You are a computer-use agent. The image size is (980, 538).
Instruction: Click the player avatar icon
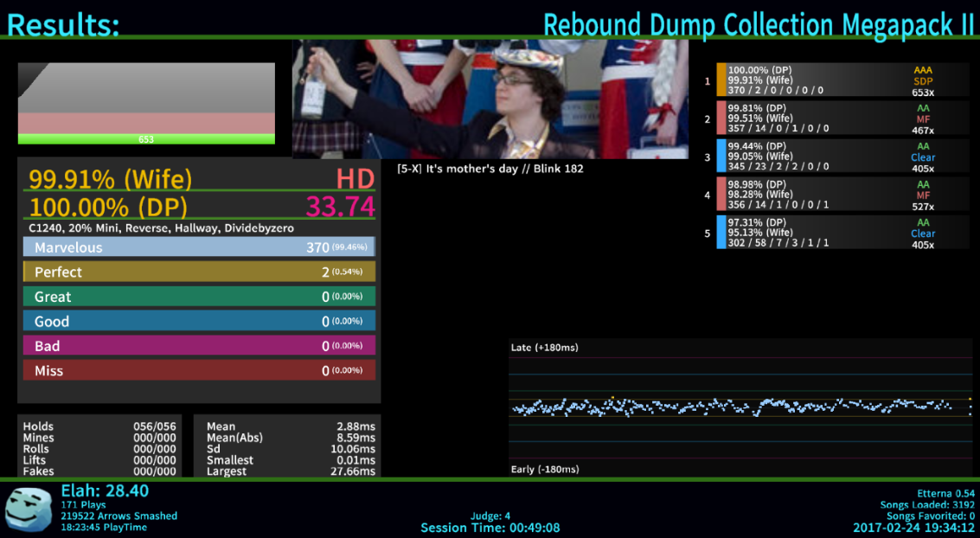coord(29,508)
